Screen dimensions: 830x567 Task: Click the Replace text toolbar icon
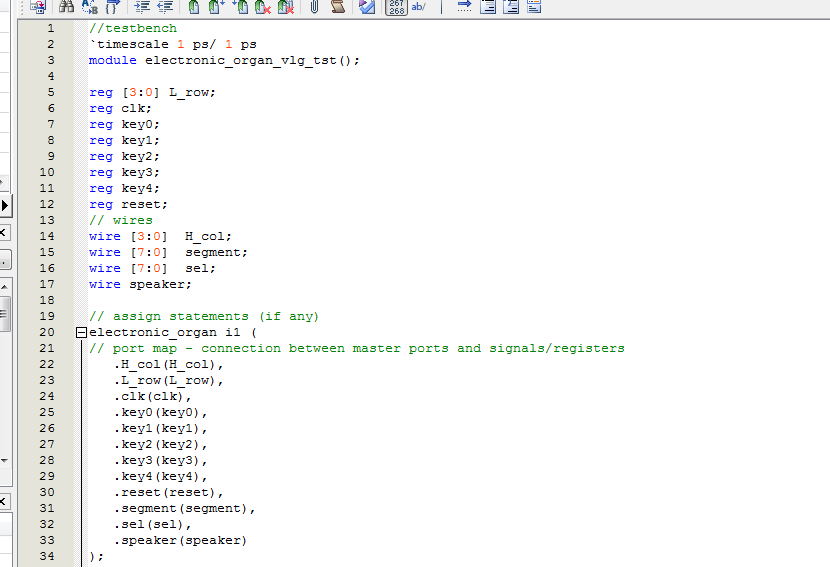point(90,7)
